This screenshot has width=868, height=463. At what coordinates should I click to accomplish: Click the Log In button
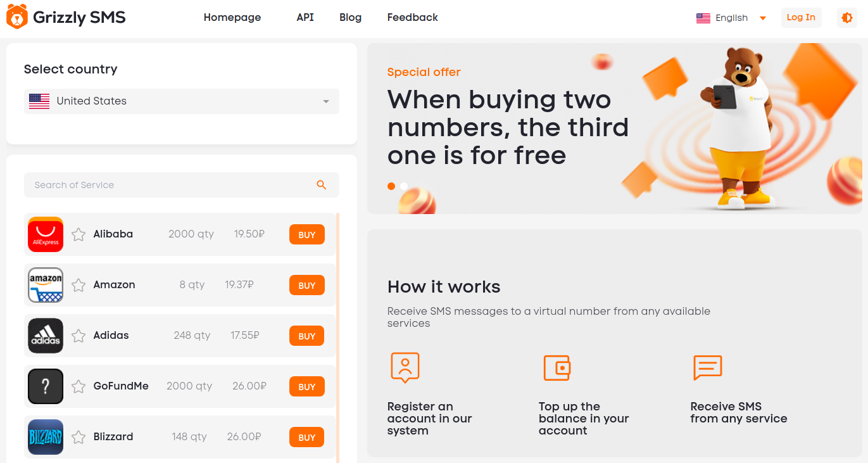(801, 18)
